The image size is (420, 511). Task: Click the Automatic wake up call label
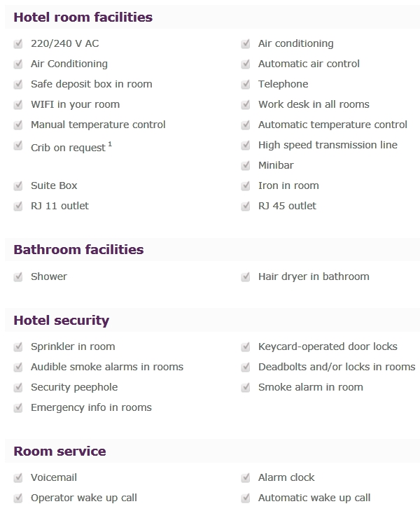pyautogui.click(x=314, y=498)
